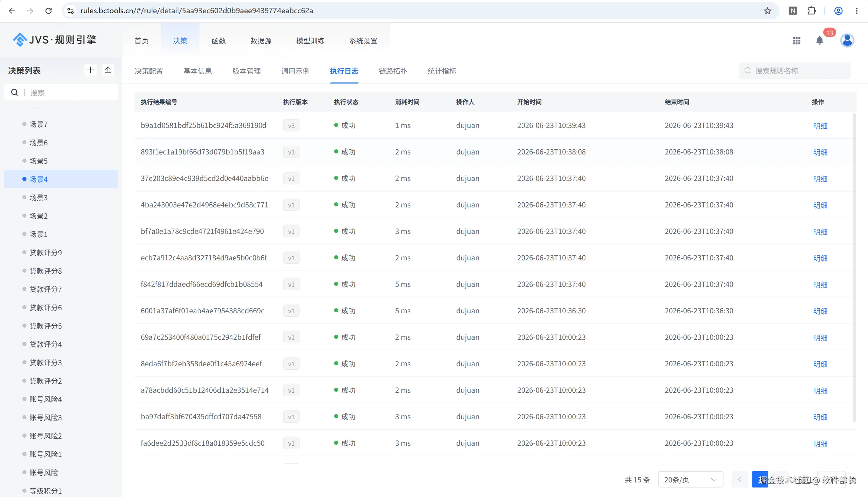The height and width of the screenshot is (497, 868).
Task: Go to previous page arrow in pagination
Action: click(739, 479)
